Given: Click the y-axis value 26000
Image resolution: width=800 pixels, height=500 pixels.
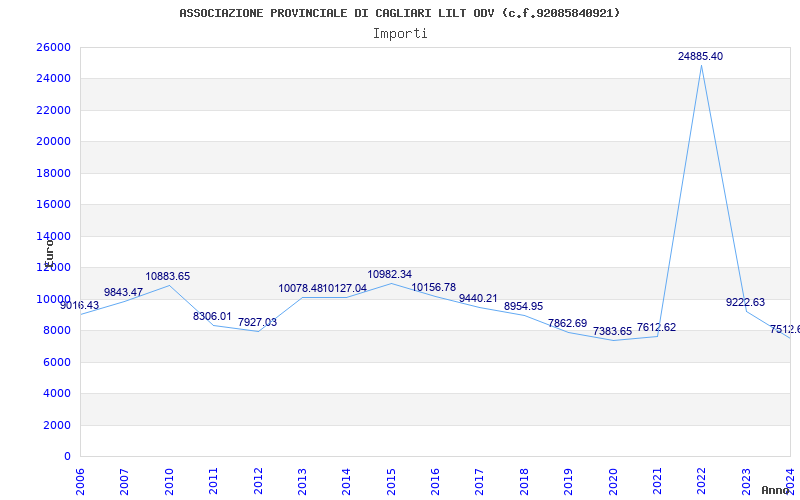Looking at the screenshot, I should [53, 47].
